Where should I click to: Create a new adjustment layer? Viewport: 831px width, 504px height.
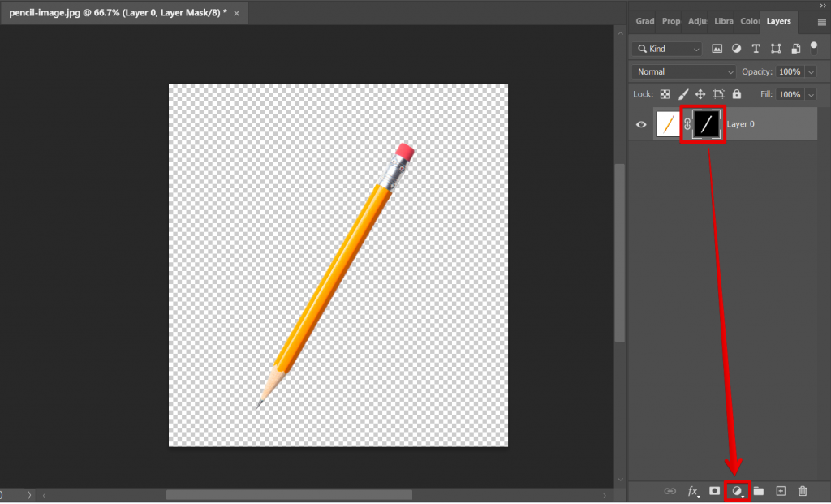click(x=736, y=491)
